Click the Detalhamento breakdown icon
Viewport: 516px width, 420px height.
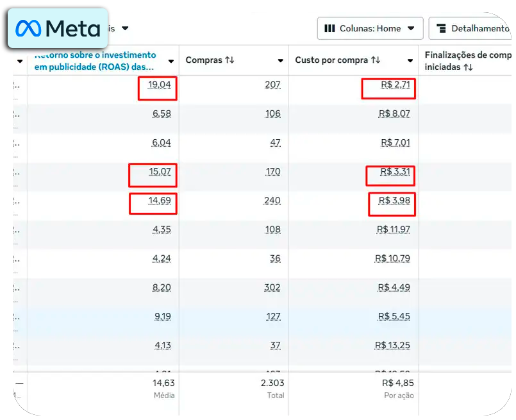click(x=441, y=28)
